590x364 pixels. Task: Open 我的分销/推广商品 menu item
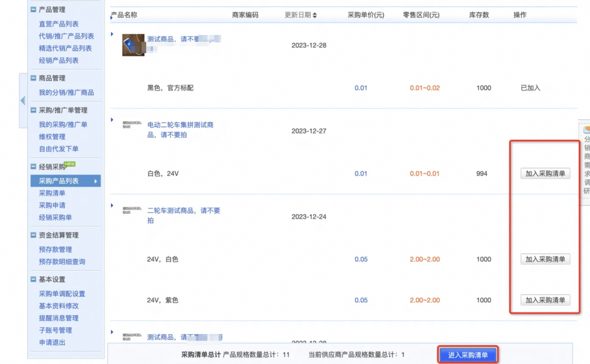(66, 93)
